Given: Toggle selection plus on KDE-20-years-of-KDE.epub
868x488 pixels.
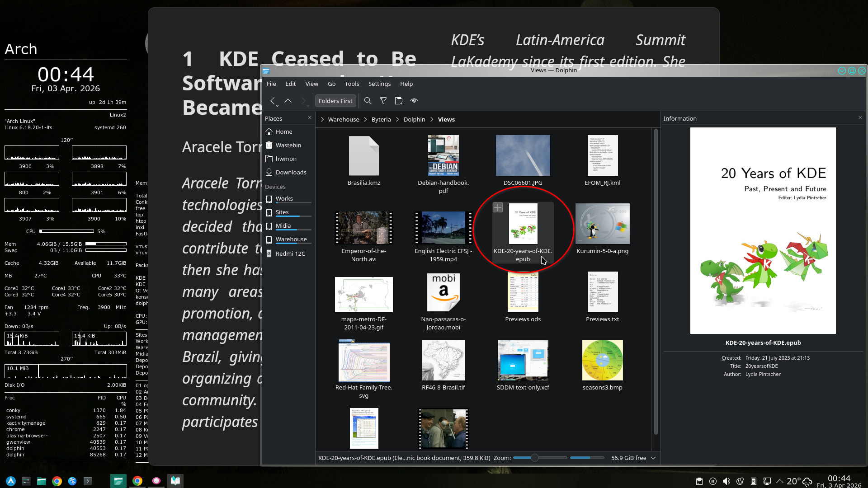Looking at the screenshot, I should point(498,207).
